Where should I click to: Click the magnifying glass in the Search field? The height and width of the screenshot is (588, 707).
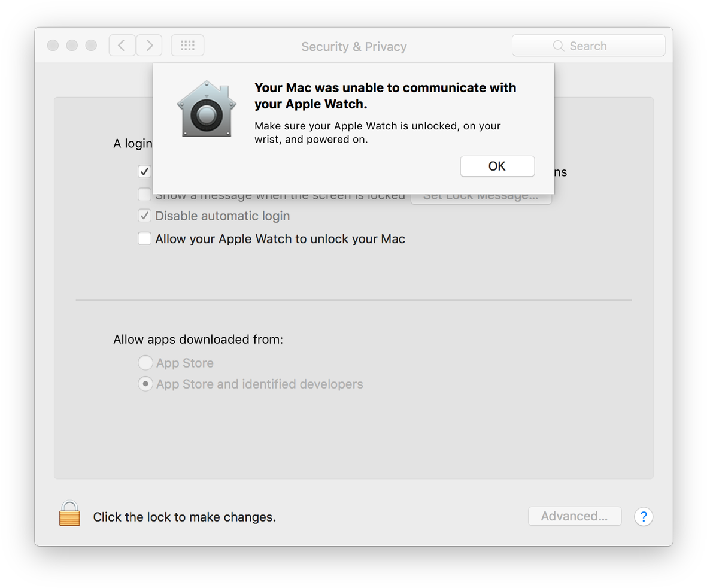click(558, 45)
